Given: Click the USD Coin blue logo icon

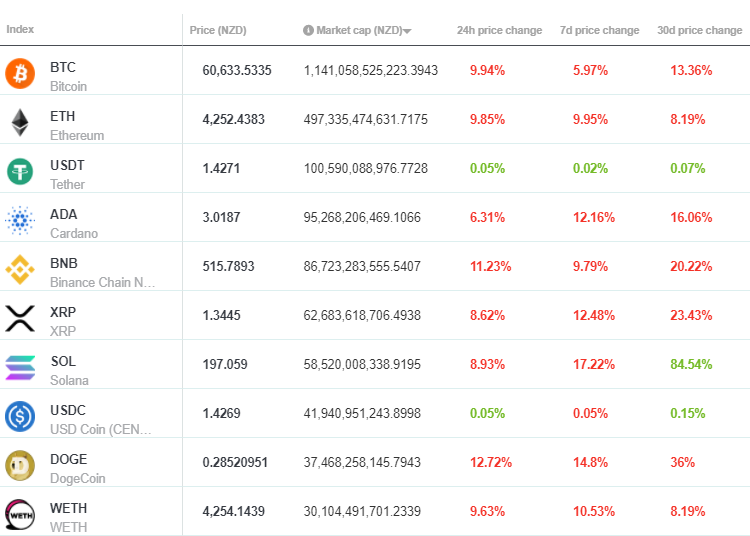Looking at the screenshot, I should (20, 416).
